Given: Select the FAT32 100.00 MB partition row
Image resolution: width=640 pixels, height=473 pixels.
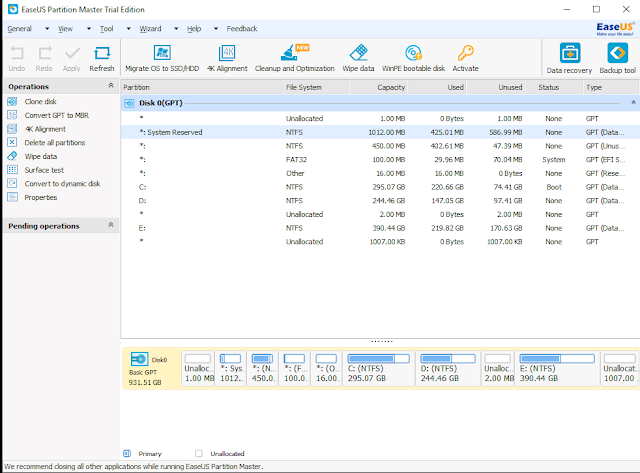Looking at the screenshot, I should tap(380, 160).
